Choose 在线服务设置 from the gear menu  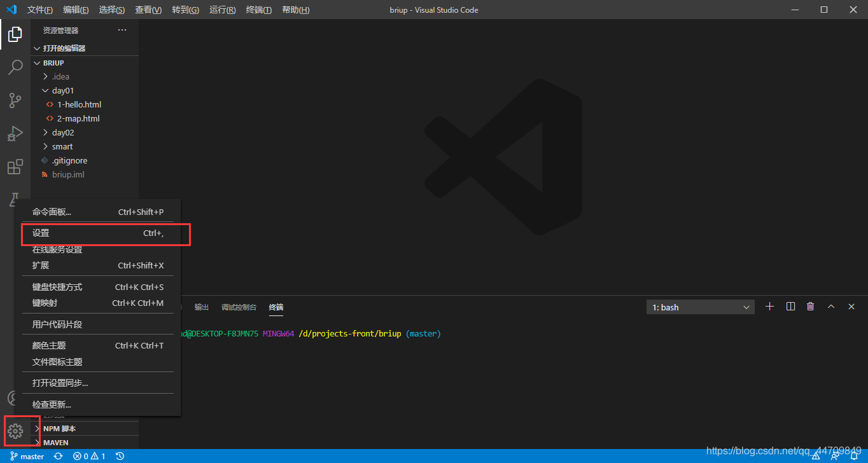click(98, 249)
